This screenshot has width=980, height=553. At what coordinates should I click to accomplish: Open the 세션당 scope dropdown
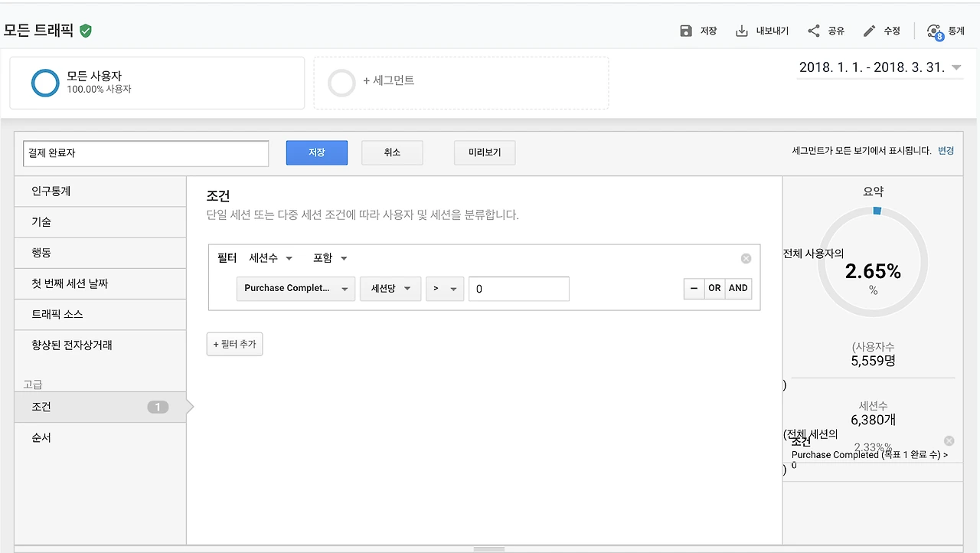tap(390, 289)
